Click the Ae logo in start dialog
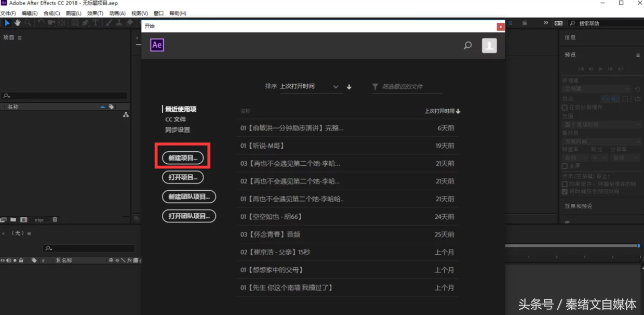Screen dimensions: 644x315 [157, 45]
